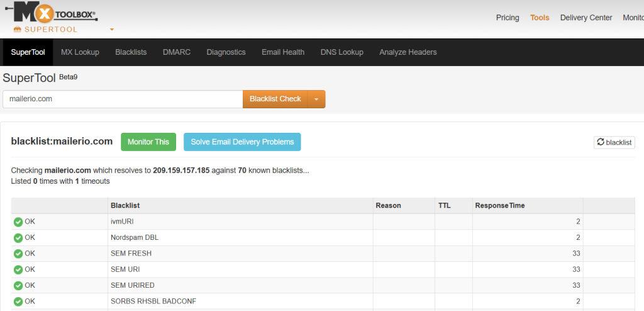
Task: Click Solve Email Delivery Problems button
Action: pyautogui.click(x=242, y=142)
